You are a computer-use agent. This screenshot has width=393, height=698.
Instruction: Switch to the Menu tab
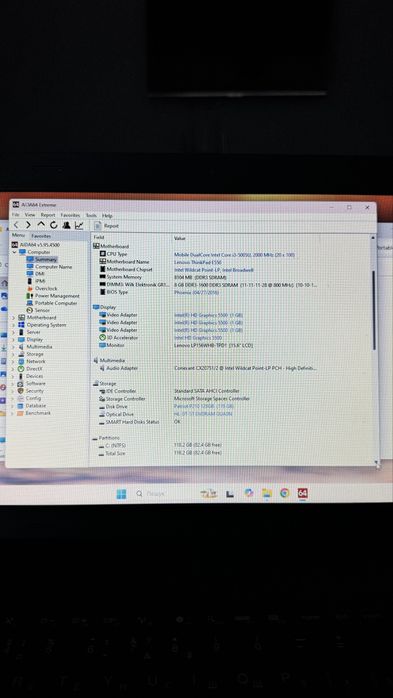(x=18, y=235)
